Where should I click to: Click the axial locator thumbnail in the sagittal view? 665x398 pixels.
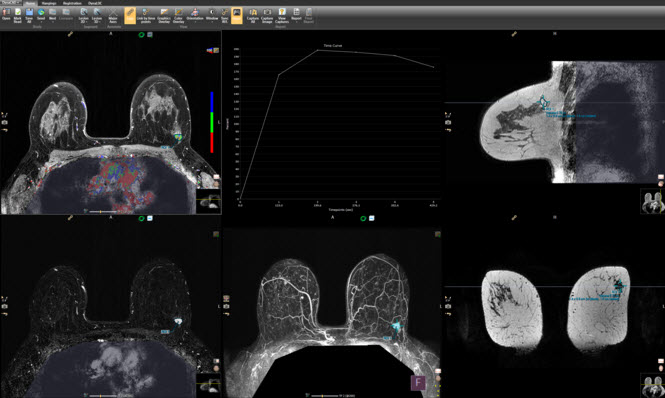pos(652,202)
